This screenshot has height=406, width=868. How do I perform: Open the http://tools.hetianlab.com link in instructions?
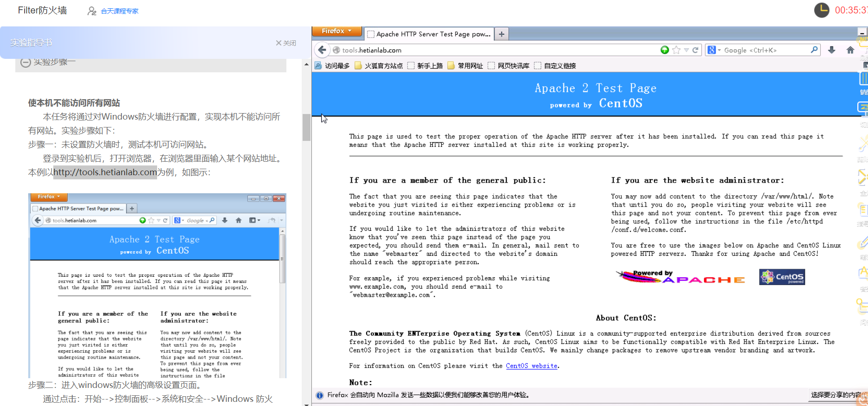point(105,172)
